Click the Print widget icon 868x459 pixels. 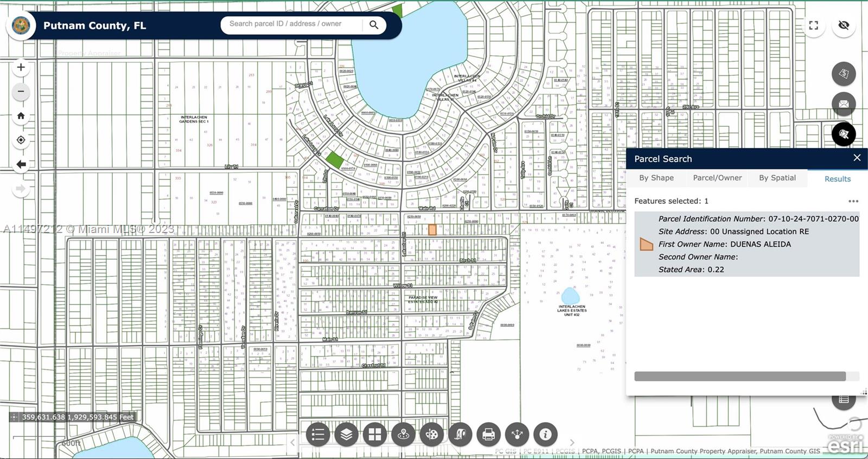click(x=488, y=434)
